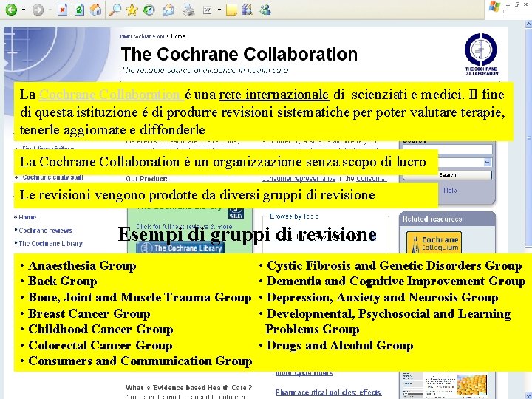Open browsing History icon
The width and height of the screenshot is (532, 399).
point(149,10)
